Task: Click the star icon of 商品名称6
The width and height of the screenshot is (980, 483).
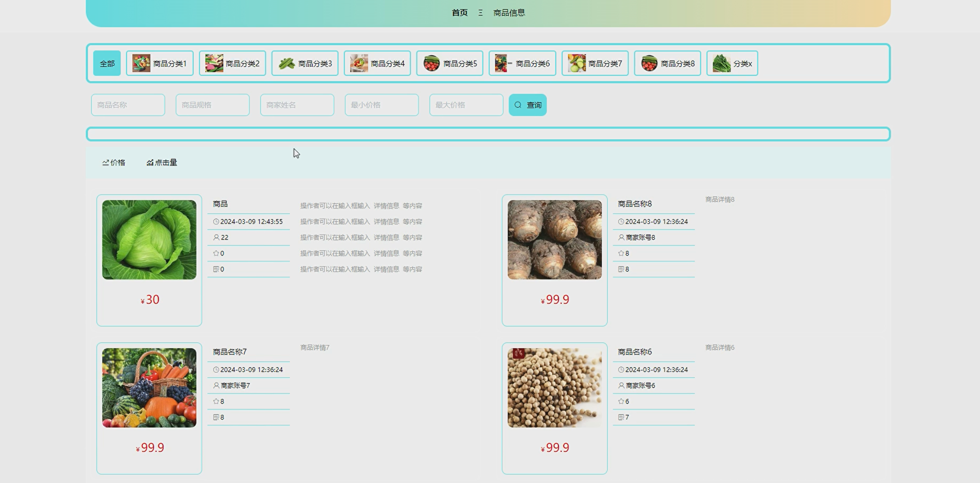Action: 621,402
